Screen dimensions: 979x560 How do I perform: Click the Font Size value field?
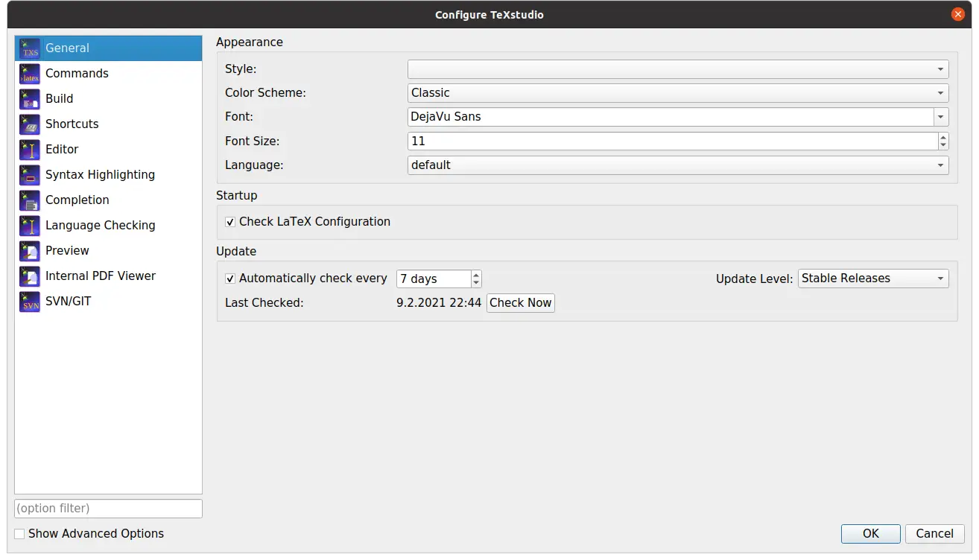coord(672,141)
